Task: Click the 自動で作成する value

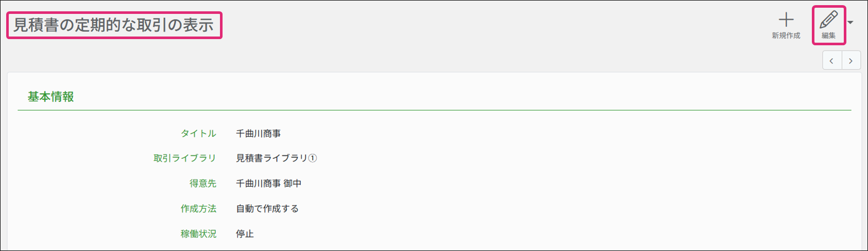Action: [x=267, y=209]
